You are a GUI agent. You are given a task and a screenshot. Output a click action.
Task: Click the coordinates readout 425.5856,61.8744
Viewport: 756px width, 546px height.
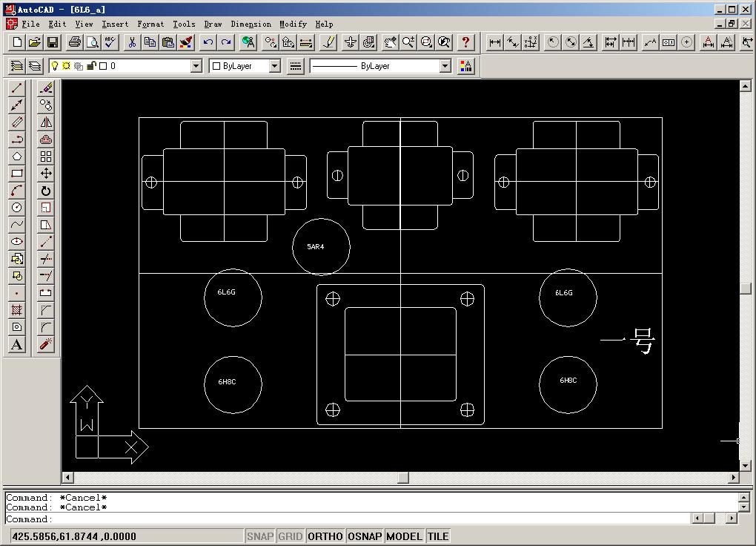pyautogui.click(x=74, y=536)
